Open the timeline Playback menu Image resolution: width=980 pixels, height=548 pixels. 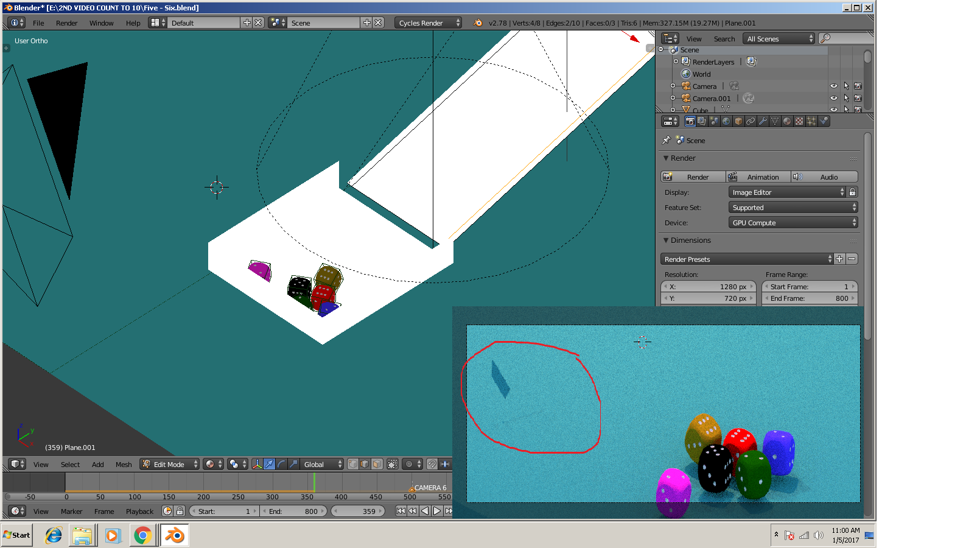[x=139, y=511]
